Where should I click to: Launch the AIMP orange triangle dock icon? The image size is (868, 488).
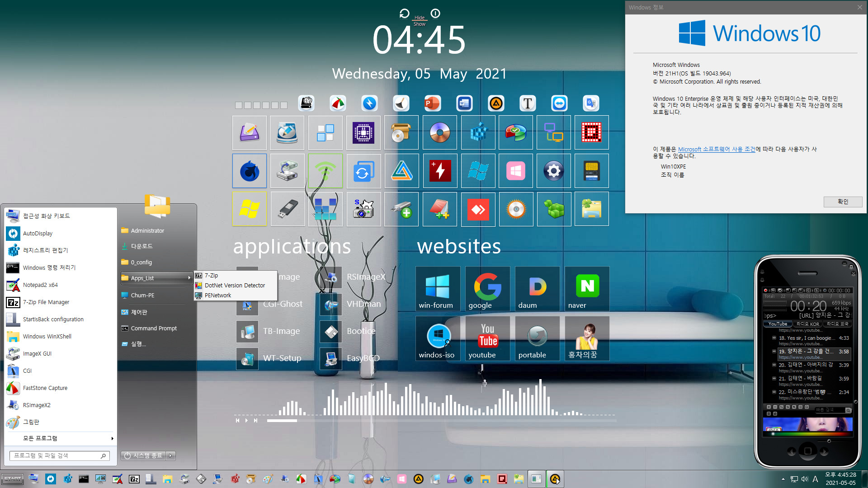tap(496, 103)
